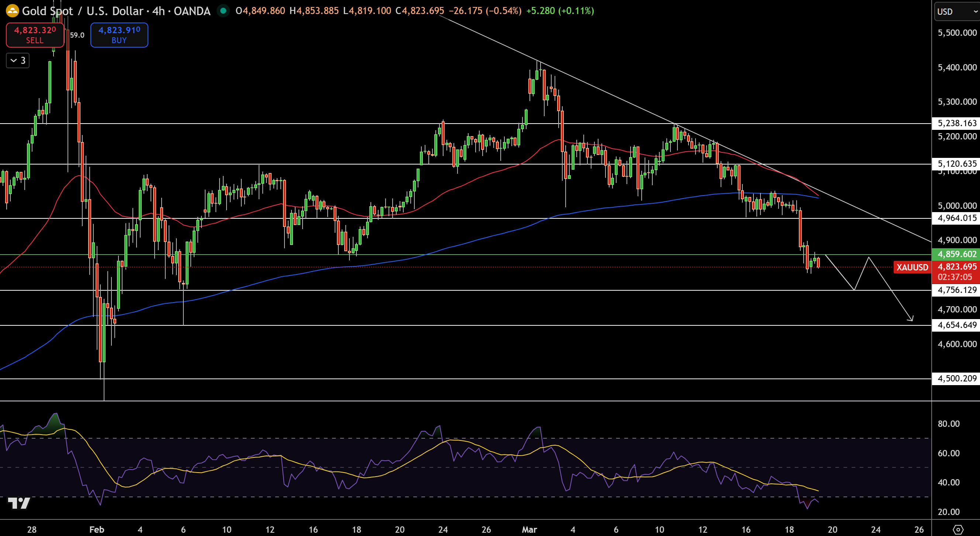This screenshot has width=980, height=536.
Task: Click the Mar marker on time axis
Action: pyautogui.click(x=529, y=529)
